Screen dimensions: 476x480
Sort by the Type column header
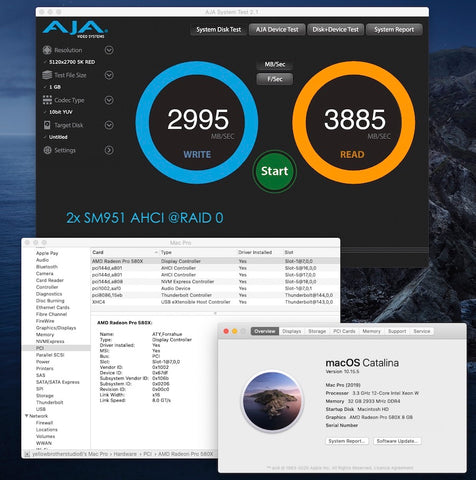198,252
